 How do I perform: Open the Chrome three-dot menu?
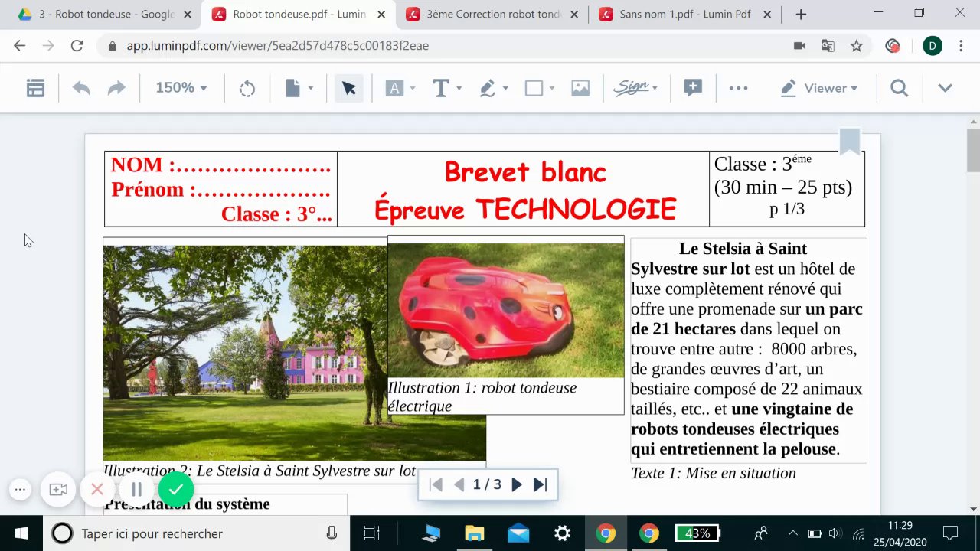(962, 46)
